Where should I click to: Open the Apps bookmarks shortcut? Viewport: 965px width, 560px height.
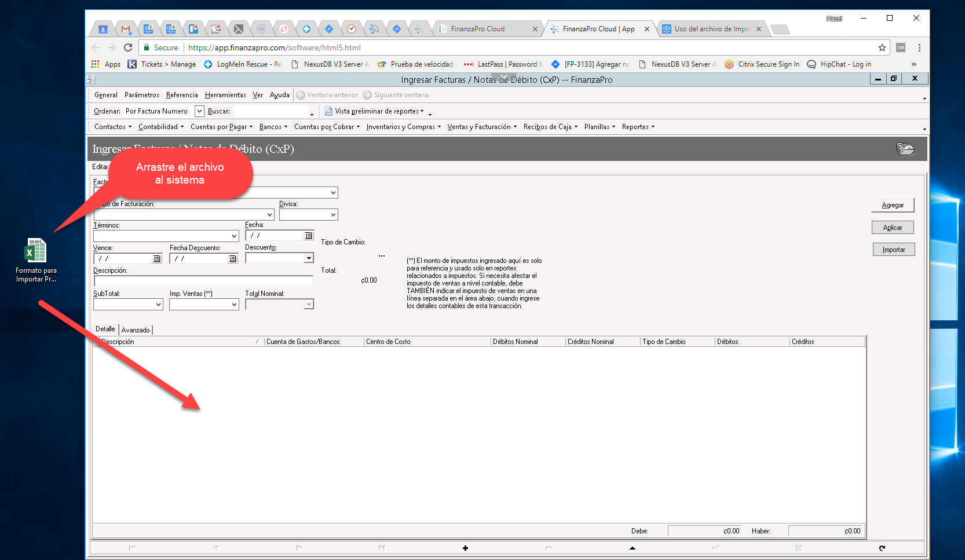click(x=106, y=64)
